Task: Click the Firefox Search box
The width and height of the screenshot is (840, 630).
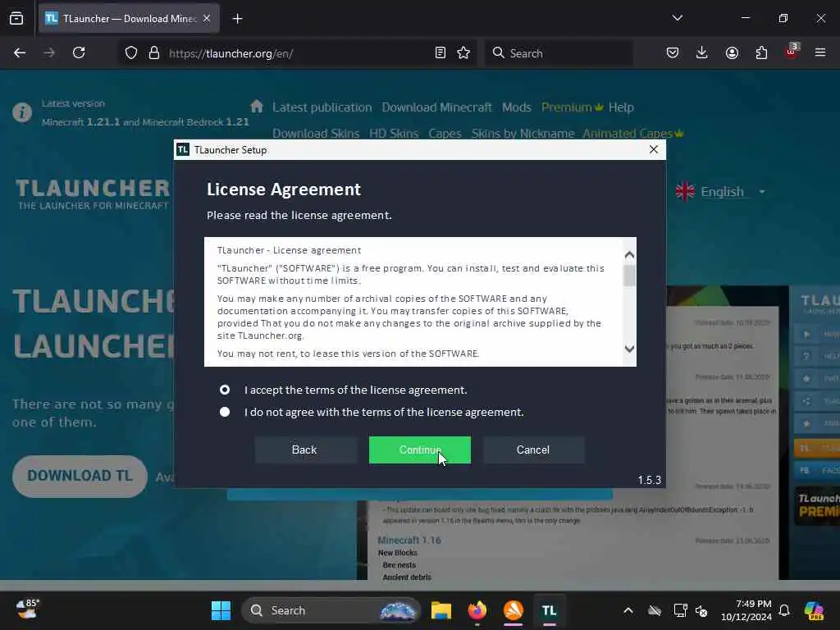Action: 559,53
